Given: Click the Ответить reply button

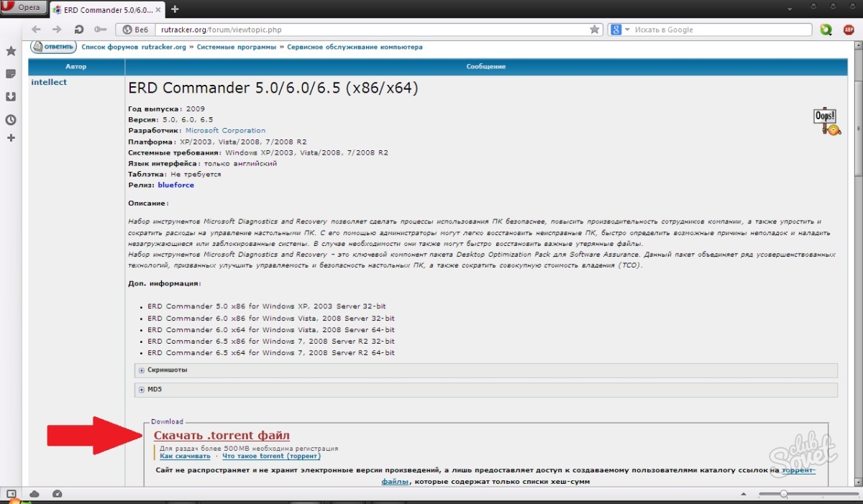Looking at the screenshot, I should (52, 47).
